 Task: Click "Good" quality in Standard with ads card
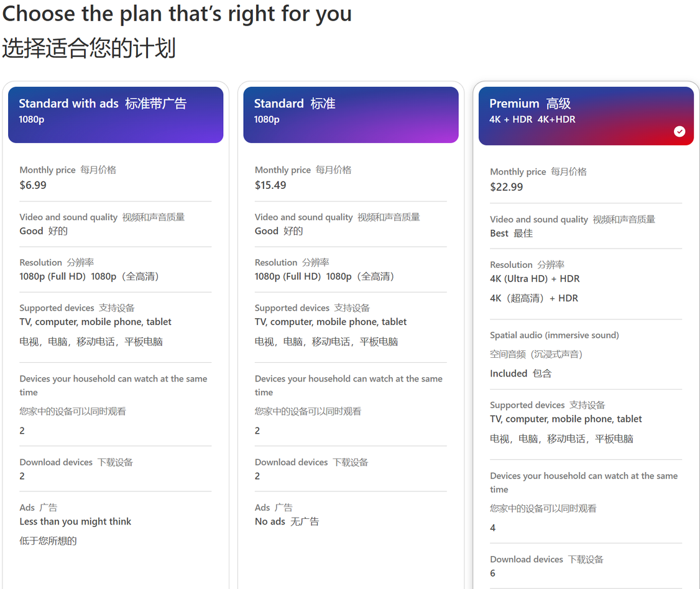pyautogui.click(x=31, y=231)
